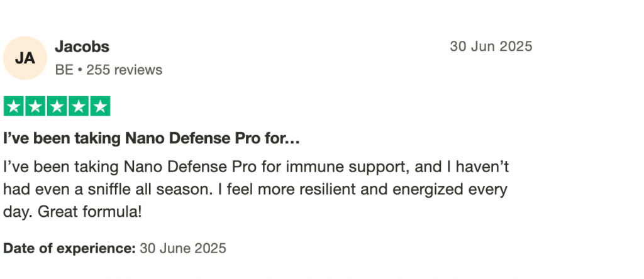Open the bold review title heading

(151, 138)
